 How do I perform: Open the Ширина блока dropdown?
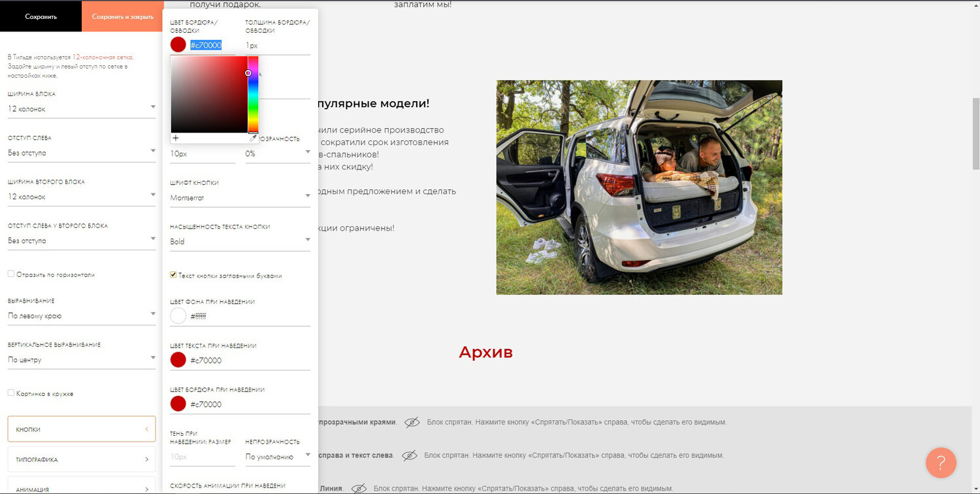tap(82, 109)
